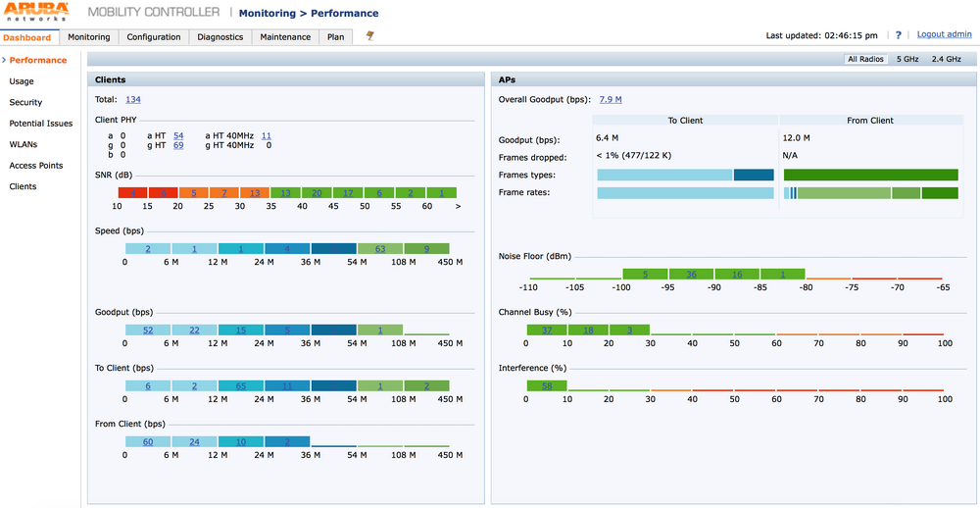Click the Channel Busy segment showing 37
The width and height of the screenshot is (980, 508).
coord(547,330)
